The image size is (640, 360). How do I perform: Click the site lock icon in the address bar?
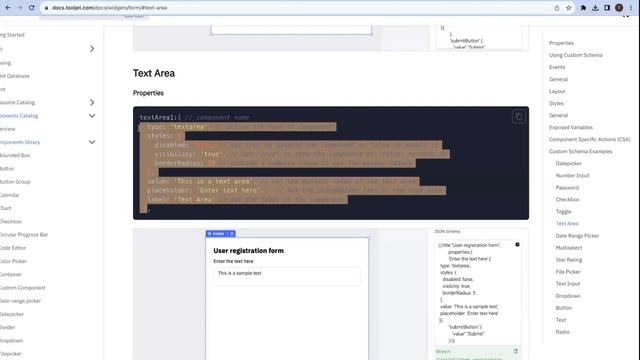point(47,8)
